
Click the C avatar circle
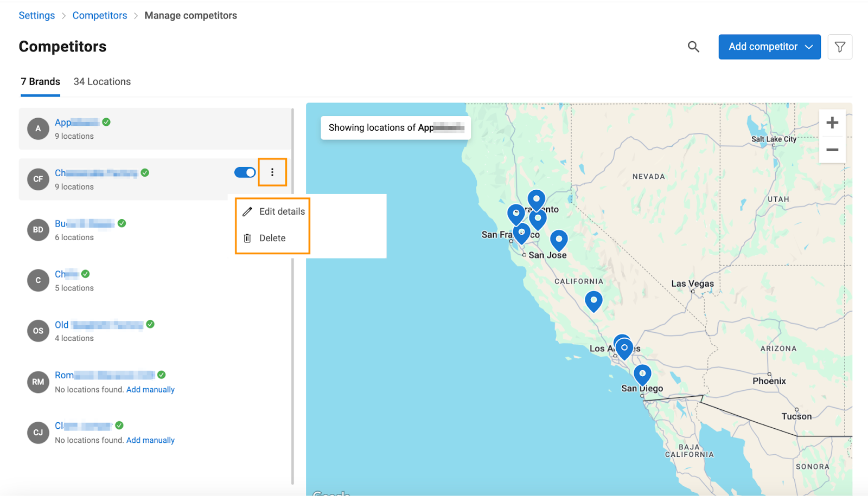[x=38, y=280]
